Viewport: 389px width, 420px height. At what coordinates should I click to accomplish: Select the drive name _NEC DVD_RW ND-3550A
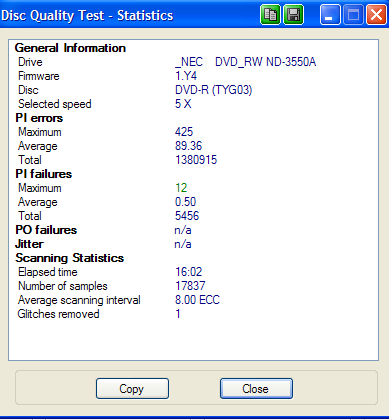(245, 62)
